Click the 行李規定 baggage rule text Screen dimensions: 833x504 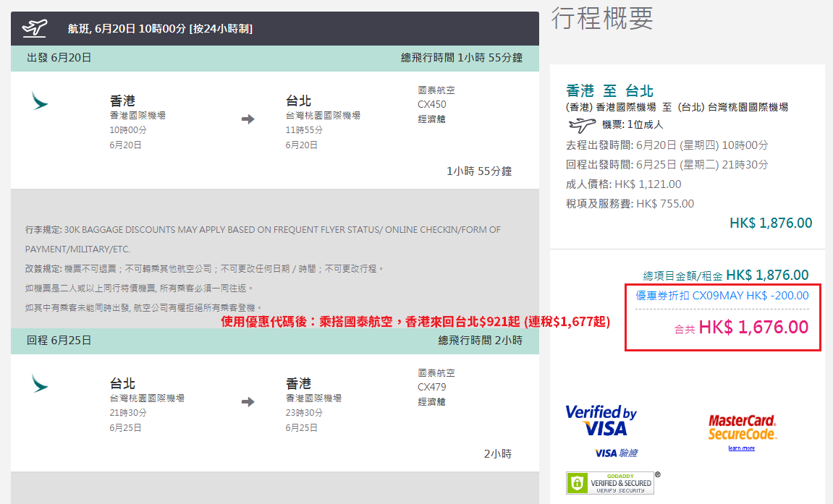tap(263, 239)
